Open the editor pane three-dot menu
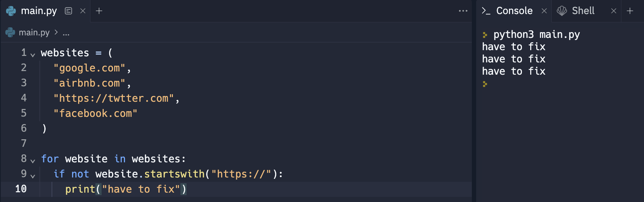644x202 pixels. click(x=463, y=11)
